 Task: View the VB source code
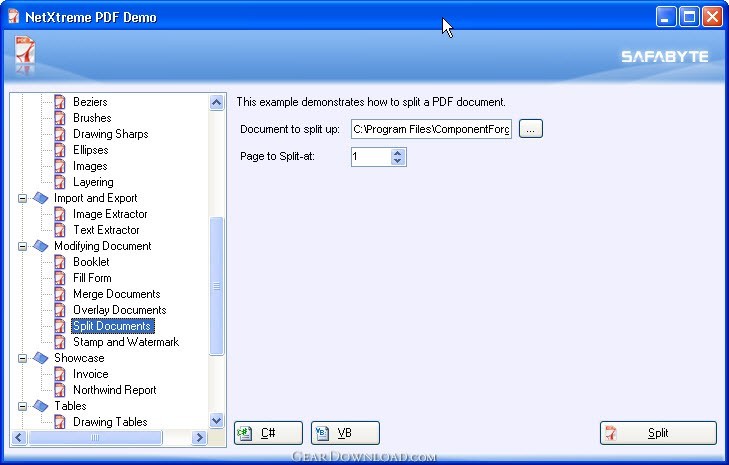(x=345, y=433)
